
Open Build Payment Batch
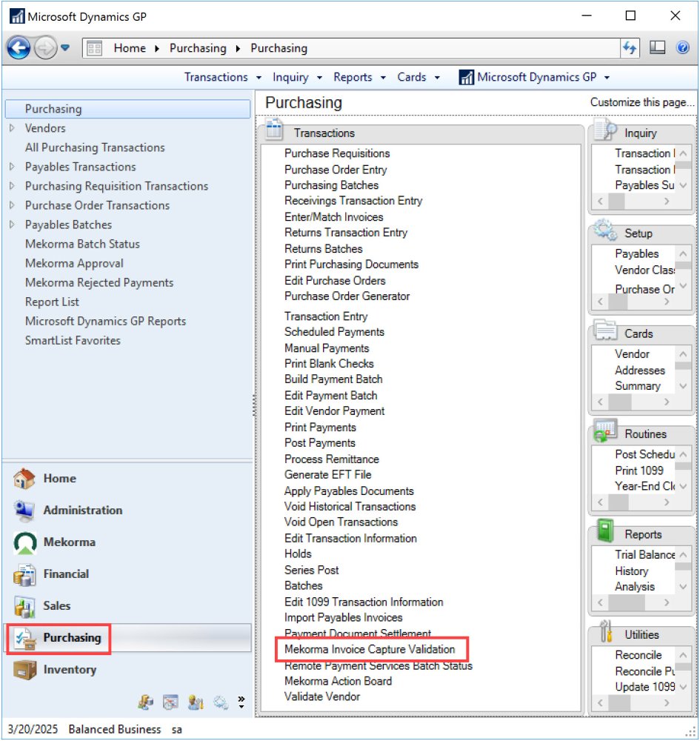click(x=333, y=379)
